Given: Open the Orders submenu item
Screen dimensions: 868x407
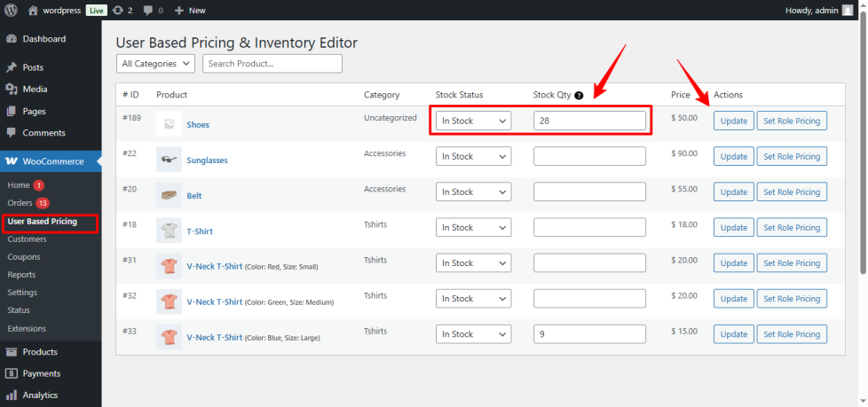Looking at the screenshot, I should pyautogui.click(x=20, y=203).
